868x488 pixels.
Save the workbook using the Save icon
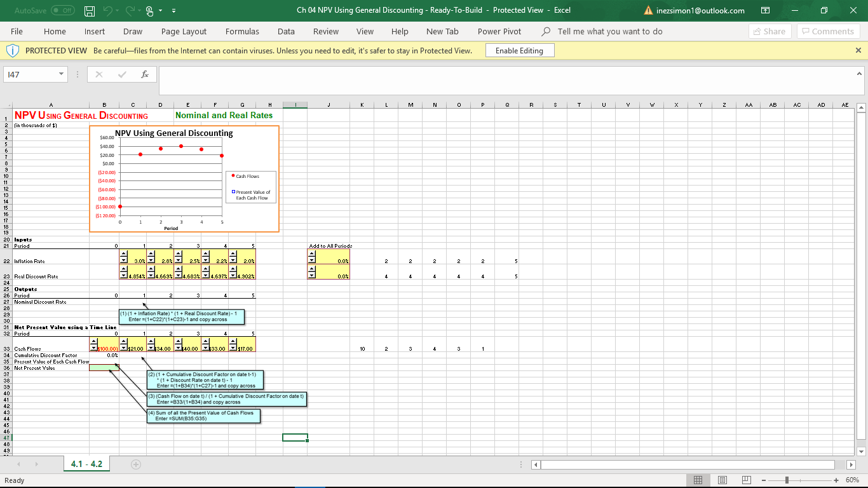(x=88, y=11)
